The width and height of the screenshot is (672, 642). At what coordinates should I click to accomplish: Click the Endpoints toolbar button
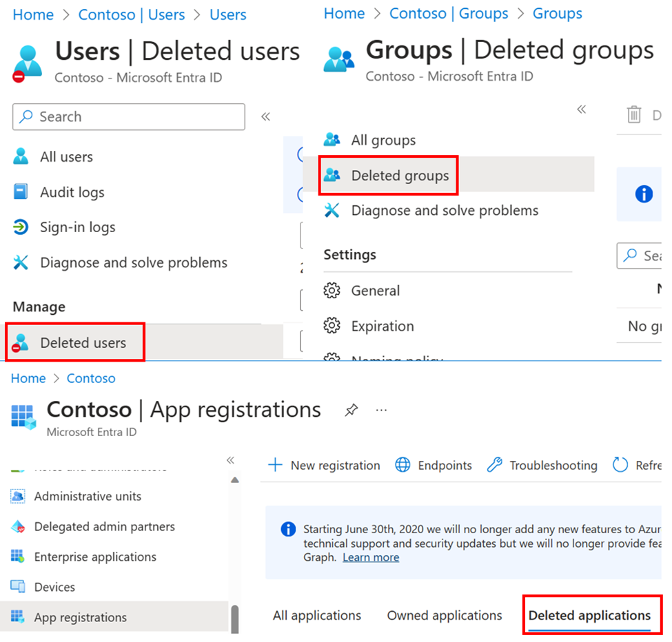tap(434, 465)
